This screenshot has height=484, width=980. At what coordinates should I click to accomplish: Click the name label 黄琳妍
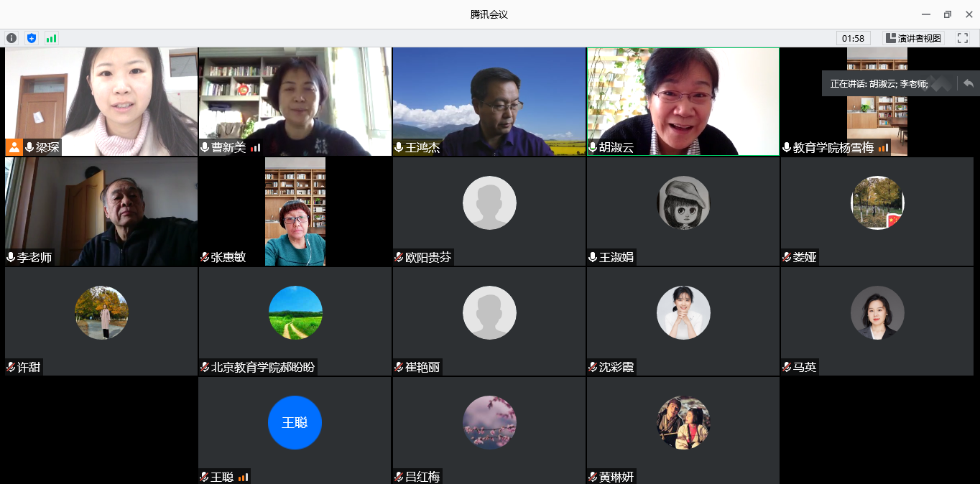point(616,477)
